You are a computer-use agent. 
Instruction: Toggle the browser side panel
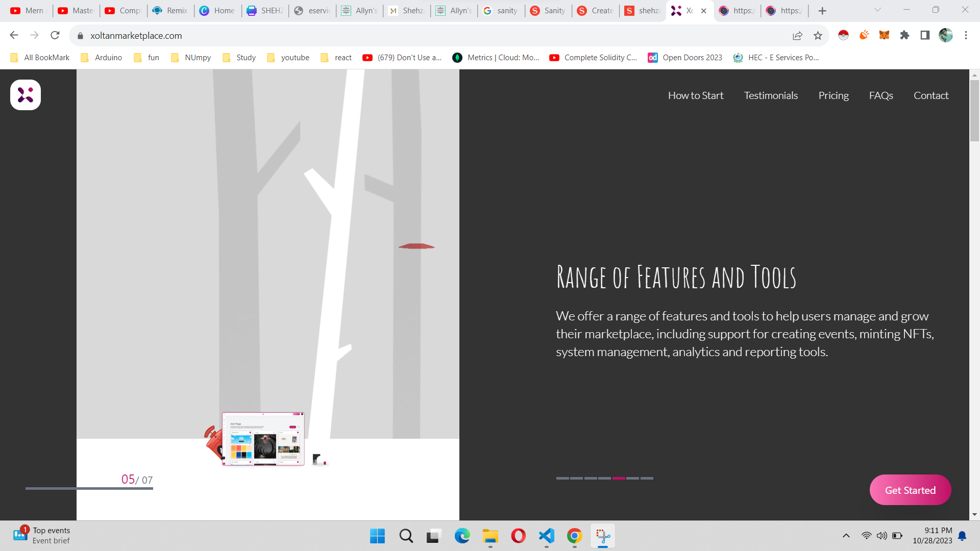coord(925,35)
